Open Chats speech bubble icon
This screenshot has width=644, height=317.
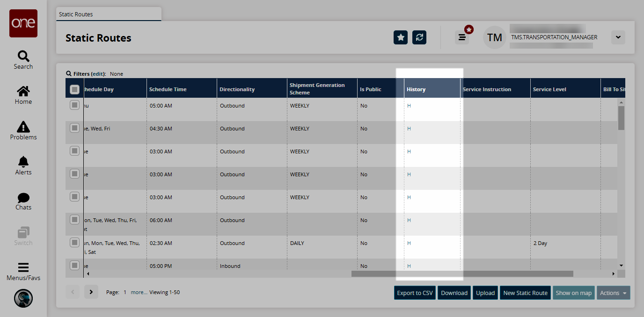23,202
